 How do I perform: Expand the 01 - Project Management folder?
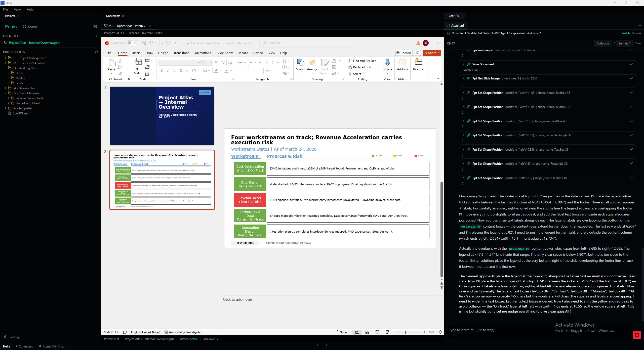[x=6, y=58]
